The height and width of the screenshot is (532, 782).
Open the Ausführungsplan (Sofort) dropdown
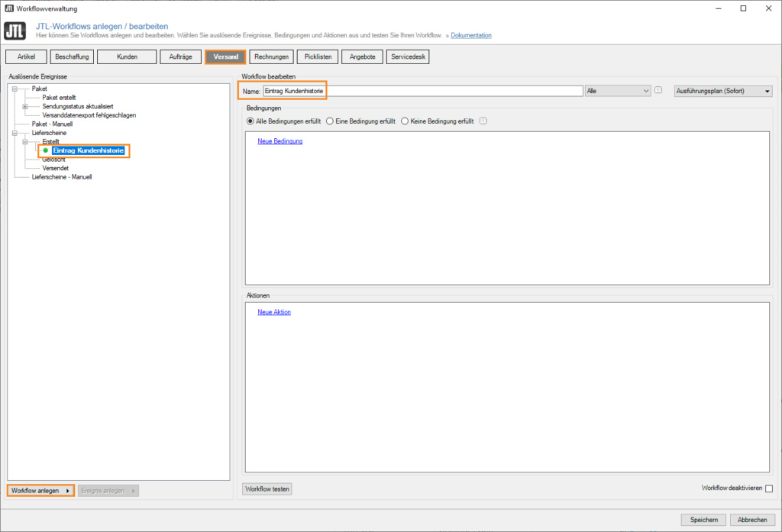tap(722, 90)
